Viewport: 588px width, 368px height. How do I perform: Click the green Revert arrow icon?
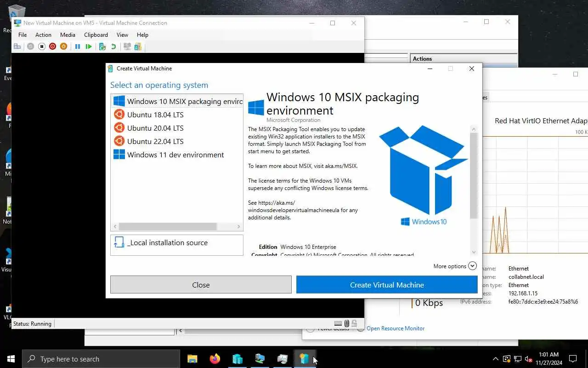click(x=113, y=46)
